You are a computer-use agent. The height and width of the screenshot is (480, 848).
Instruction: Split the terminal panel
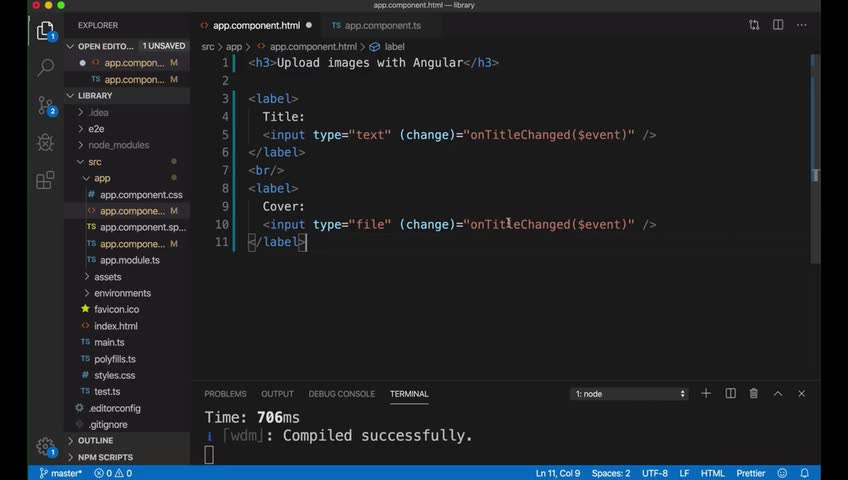730,394
